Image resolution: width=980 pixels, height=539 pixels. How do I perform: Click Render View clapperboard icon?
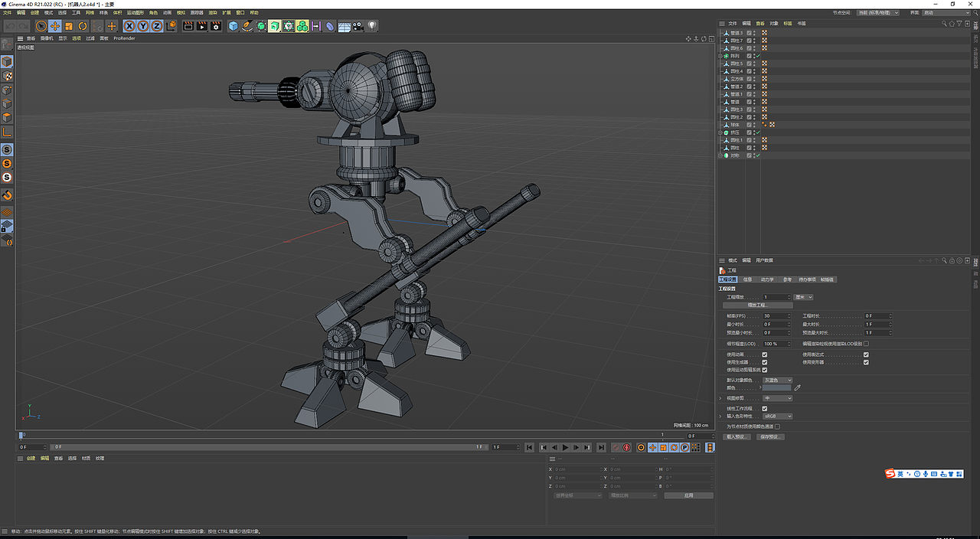click(188, 26)
